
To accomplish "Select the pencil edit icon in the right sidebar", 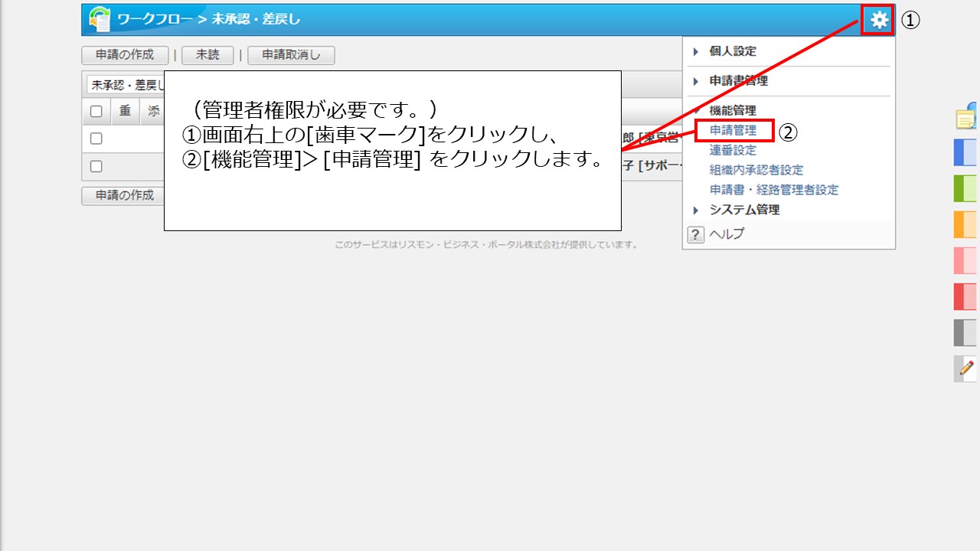I will (x=965, y=370).
